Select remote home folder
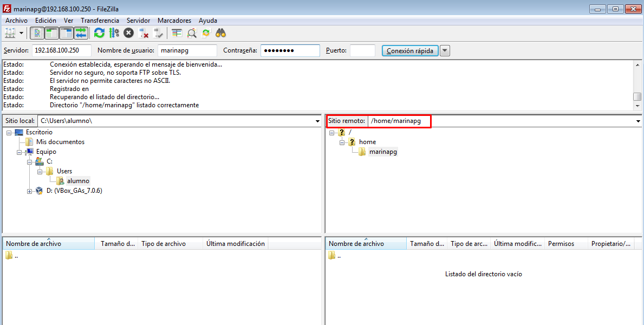This screenshot has width=644, height=325. pos(367,142)
